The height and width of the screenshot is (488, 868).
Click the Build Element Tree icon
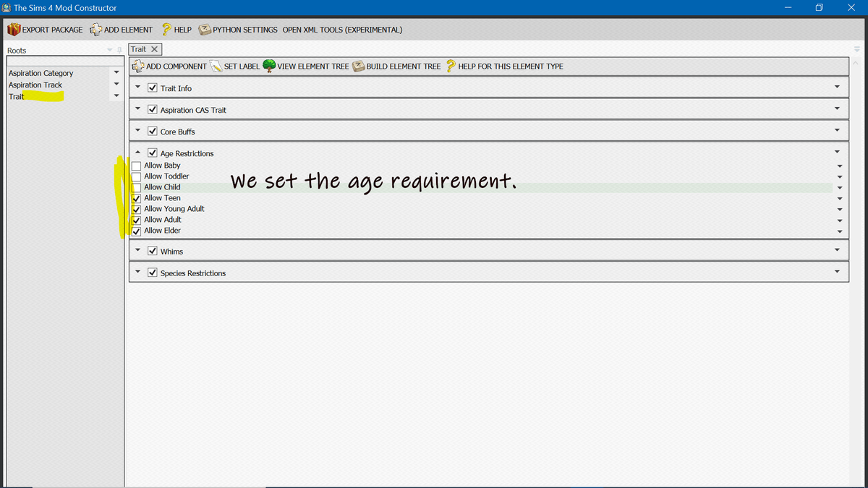pos(358,66)
